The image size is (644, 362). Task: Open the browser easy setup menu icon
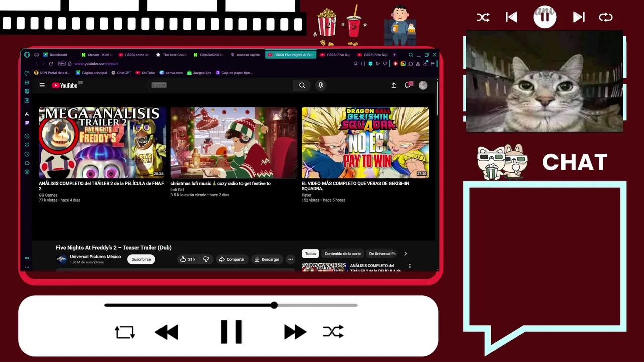(x=432, y=64)
